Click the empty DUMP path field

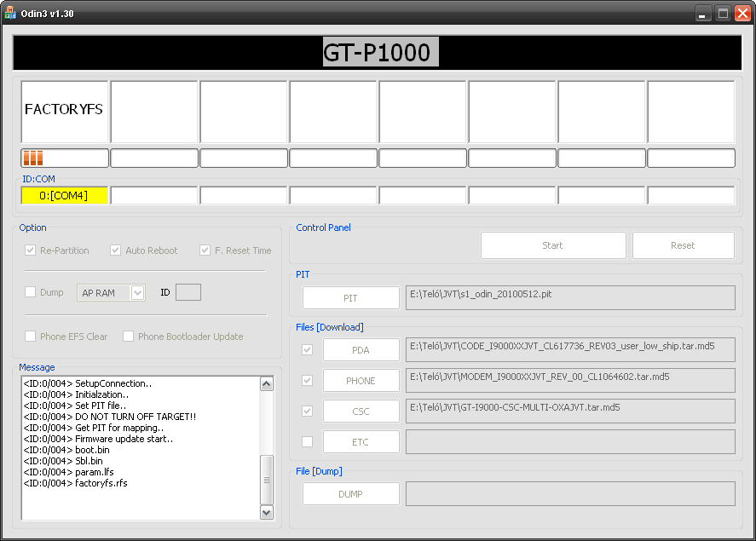click(x=570, y=494)
